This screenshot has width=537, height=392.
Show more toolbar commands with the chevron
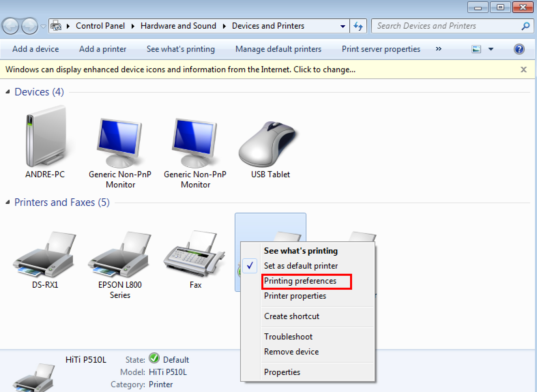[439, 49]
